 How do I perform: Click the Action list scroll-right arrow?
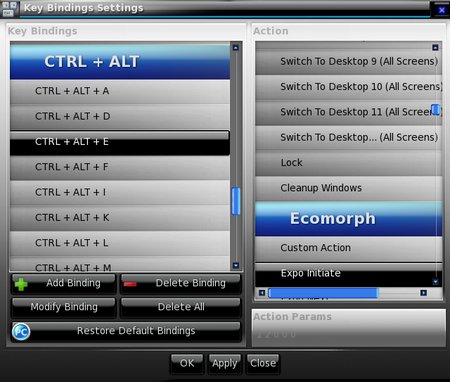coord(423,293)
